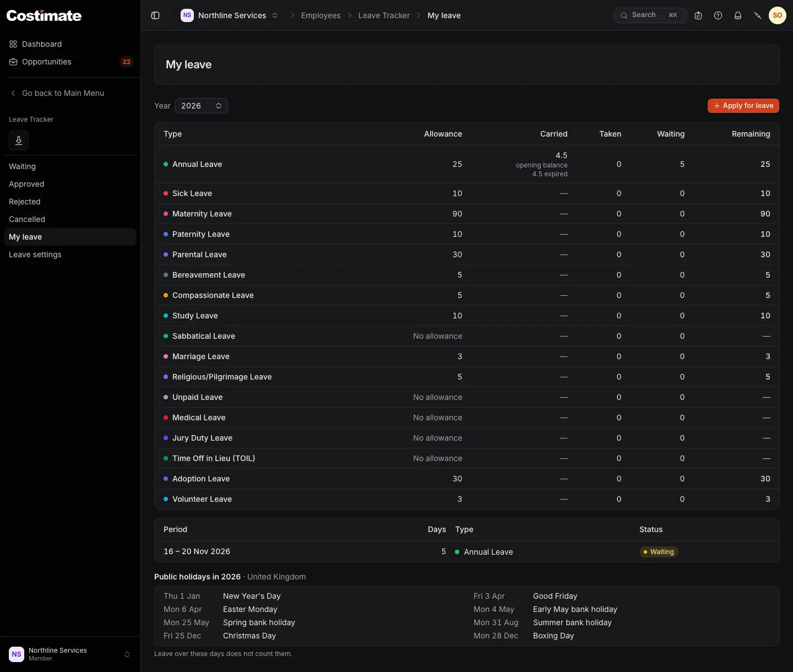Click the Dashboard grid icon
The width and height of the screenshot is (793, 672).
pyautogui.click(x=13, y=44)
